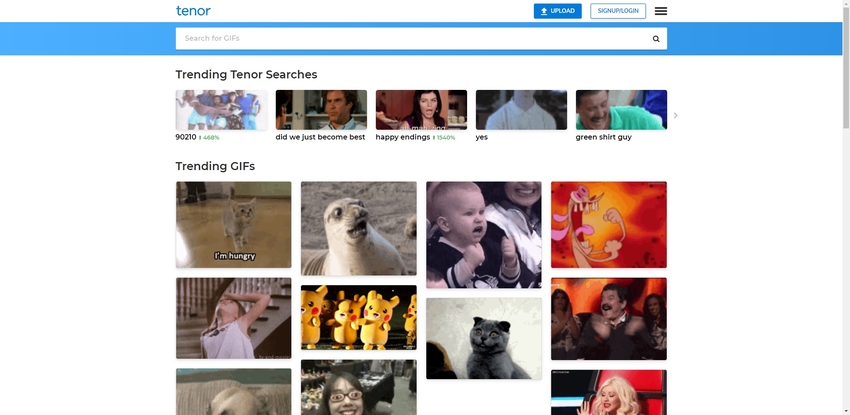The height and width of the screenshot is (415, 850).
Task: Open the gray surprised cat GIF
Action: click(483, 338)
